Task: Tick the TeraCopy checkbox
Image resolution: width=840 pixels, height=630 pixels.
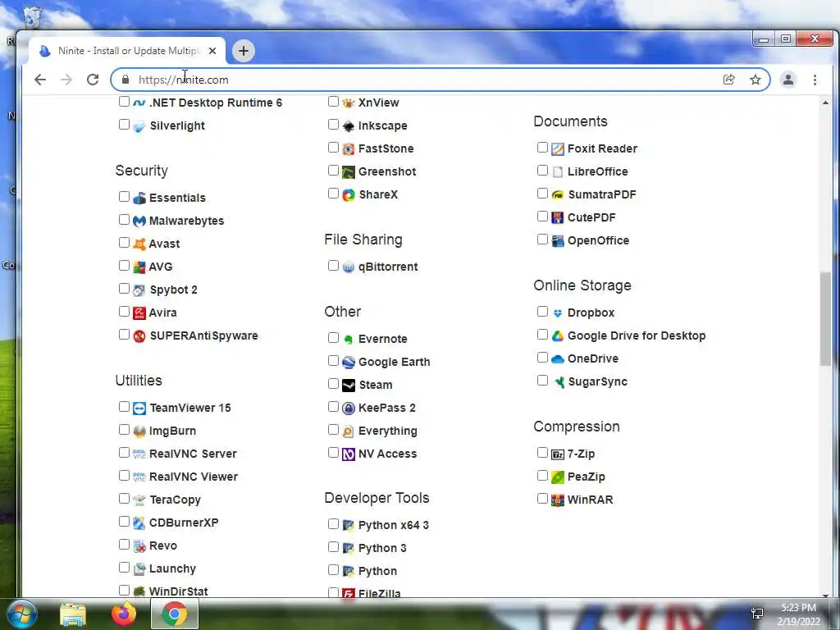Action: [x=124, y=499]
